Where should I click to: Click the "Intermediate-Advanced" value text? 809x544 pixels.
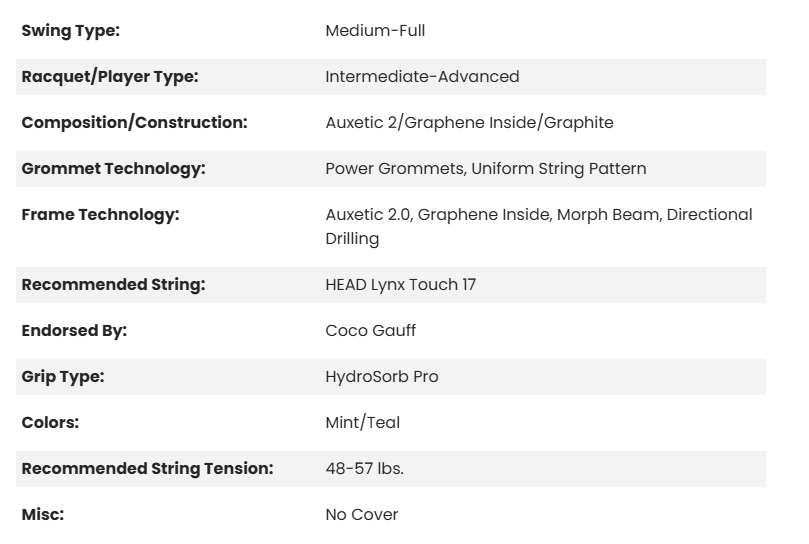click(422, 77)
